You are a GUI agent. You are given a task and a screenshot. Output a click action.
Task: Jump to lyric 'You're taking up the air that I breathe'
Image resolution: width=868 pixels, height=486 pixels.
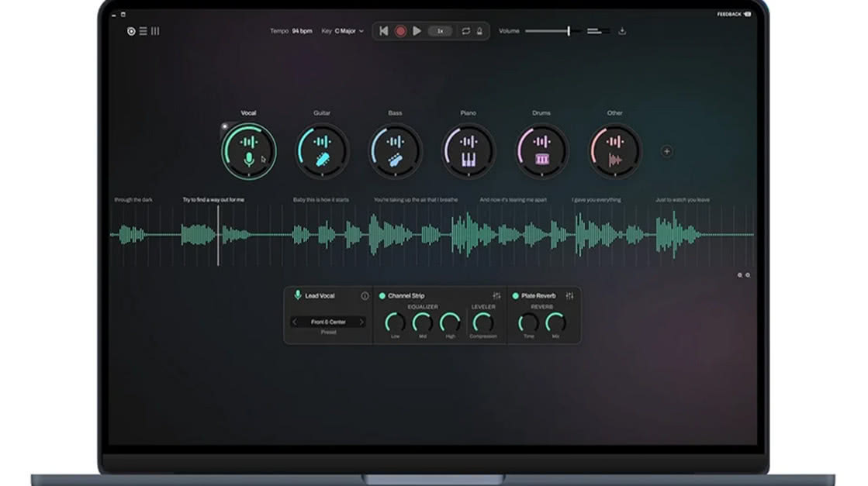[x=416, y=200]
